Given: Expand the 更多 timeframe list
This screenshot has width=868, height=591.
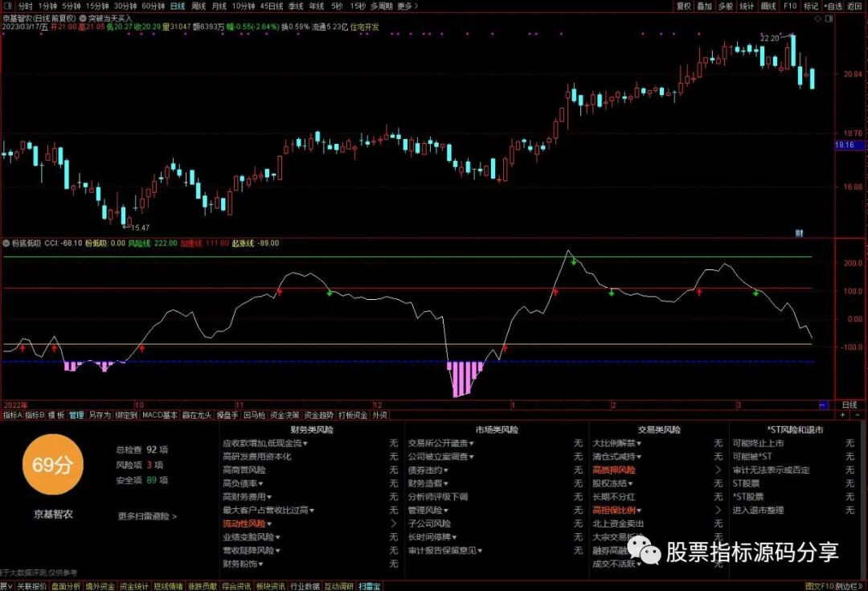Looking at the screenshot, I should click(x=408, y=6).
